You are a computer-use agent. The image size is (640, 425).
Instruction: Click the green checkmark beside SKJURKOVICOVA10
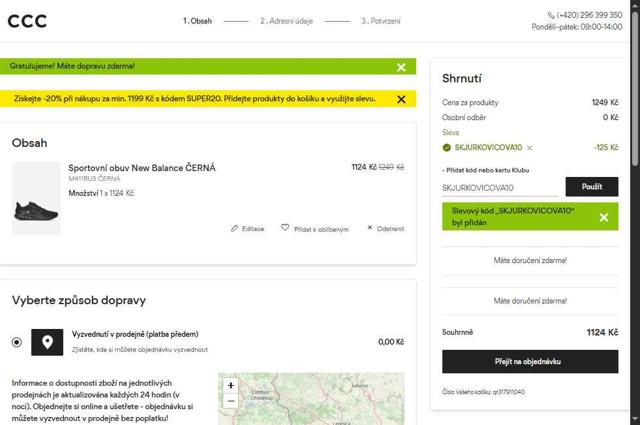[447, 147]
